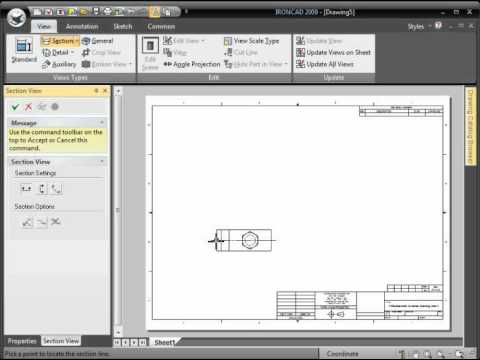The width and height of the screenshot is (480, 360).
Task: Click the print icon in quick access toolbar
Action: (x=108, y=12)
